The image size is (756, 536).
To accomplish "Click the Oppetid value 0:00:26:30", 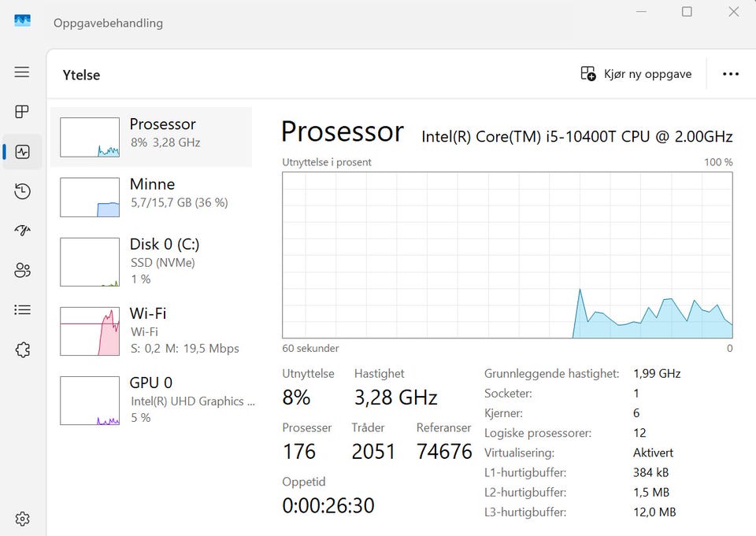I will (x=328, y=505).
